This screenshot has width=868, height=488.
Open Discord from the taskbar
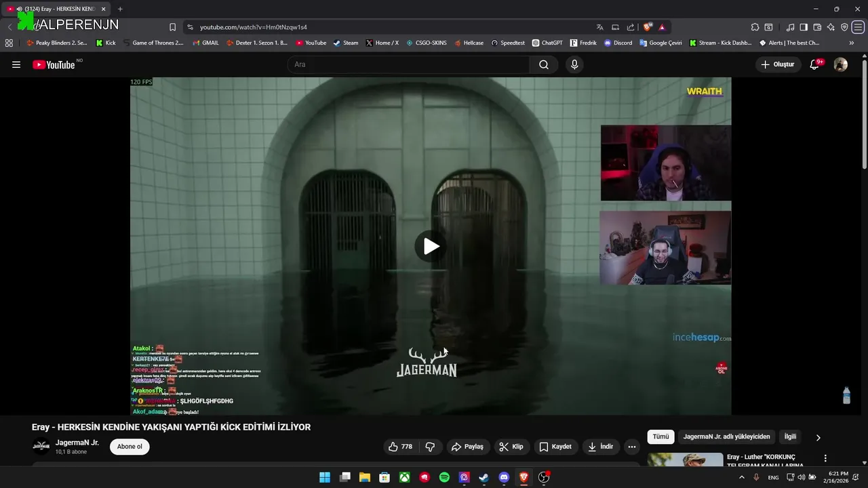[x=504, y=477]
